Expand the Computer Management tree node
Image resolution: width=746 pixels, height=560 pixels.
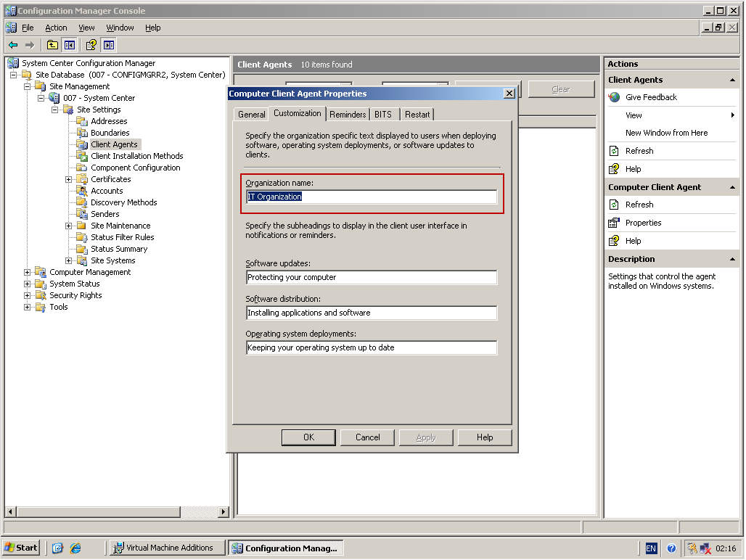28,272
